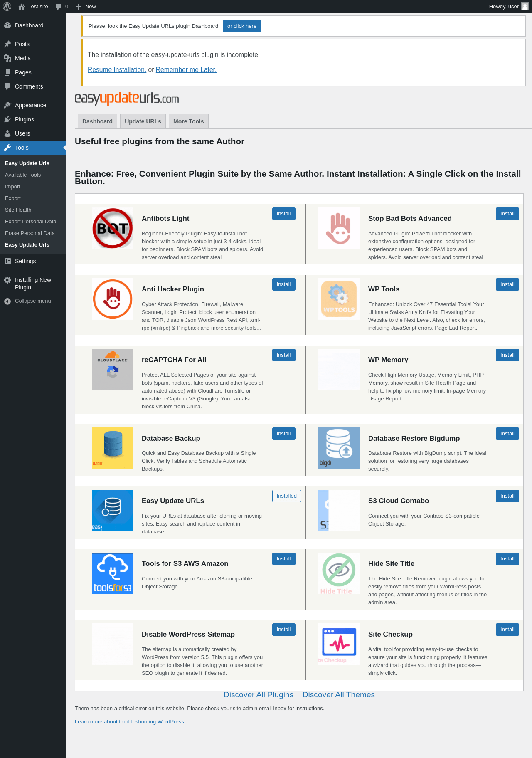Open Export Personal Data submenu item
532x758 pixels.
point(31,222)
